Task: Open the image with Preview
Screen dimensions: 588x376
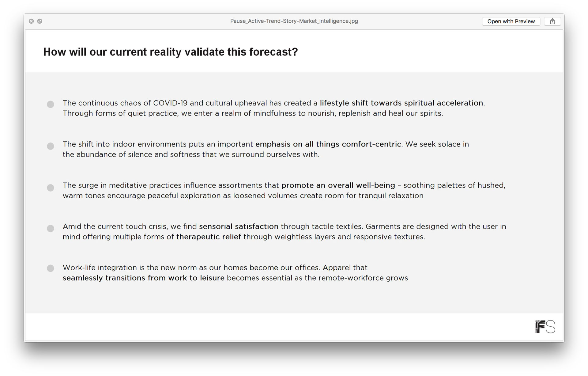Action: click(x=511, y=21)
